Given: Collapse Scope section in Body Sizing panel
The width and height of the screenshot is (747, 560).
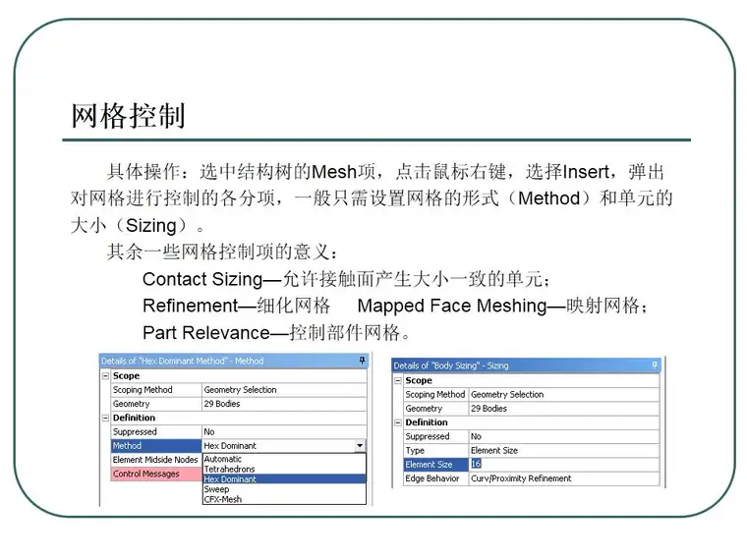Looking at the screenshot, I should (398, 380).
